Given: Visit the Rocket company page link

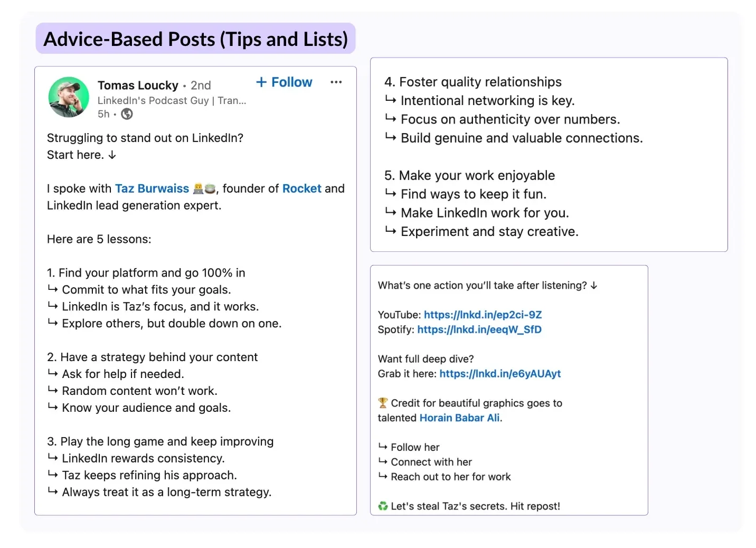Looking at the screenshot, I should (x=301, y=188).
